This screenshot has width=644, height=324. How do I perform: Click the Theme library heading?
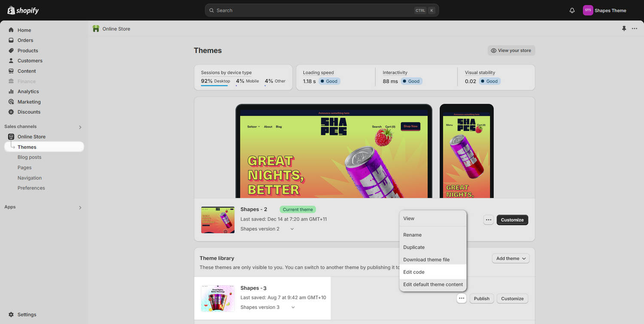point(217,258)
